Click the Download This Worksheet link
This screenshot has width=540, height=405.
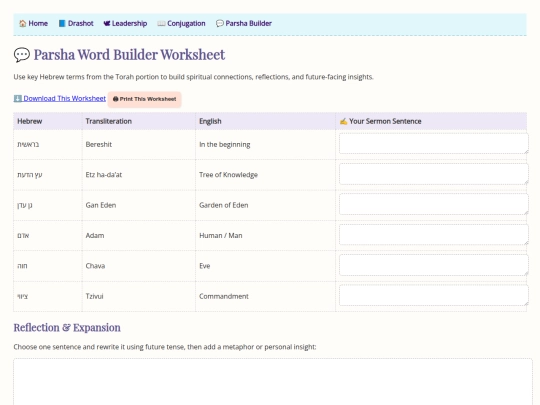[x=60, y=98]
